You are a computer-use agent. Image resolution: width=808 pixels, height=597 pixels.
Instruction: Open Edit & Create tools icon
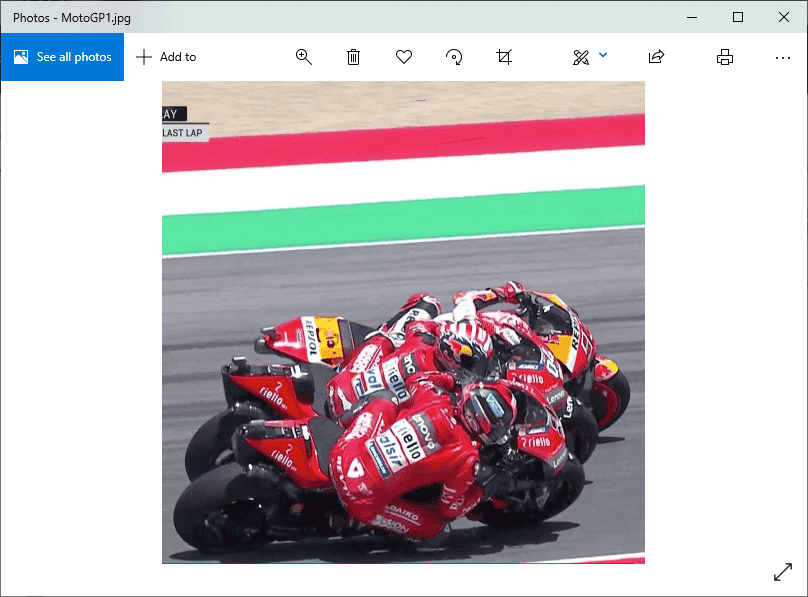click(x=581, y=57)
